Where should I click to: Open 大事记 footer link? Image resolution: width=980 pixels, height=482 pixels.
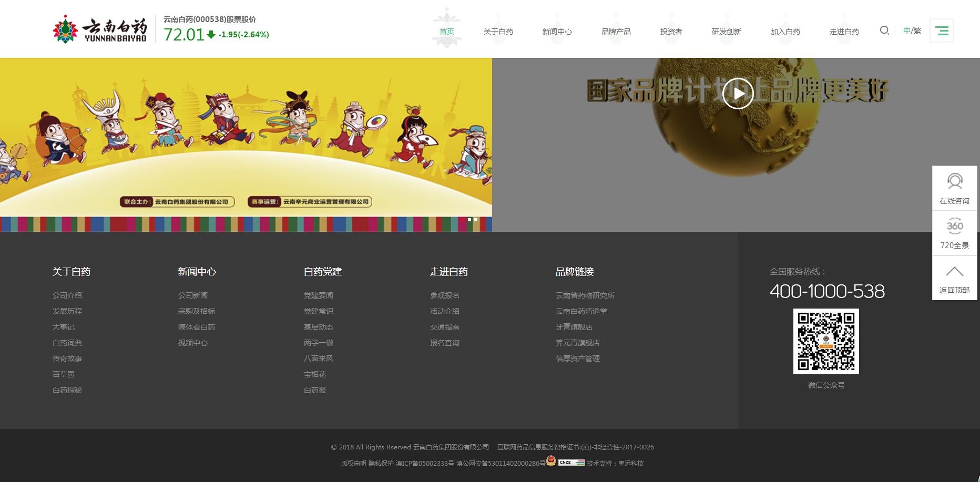64,327
